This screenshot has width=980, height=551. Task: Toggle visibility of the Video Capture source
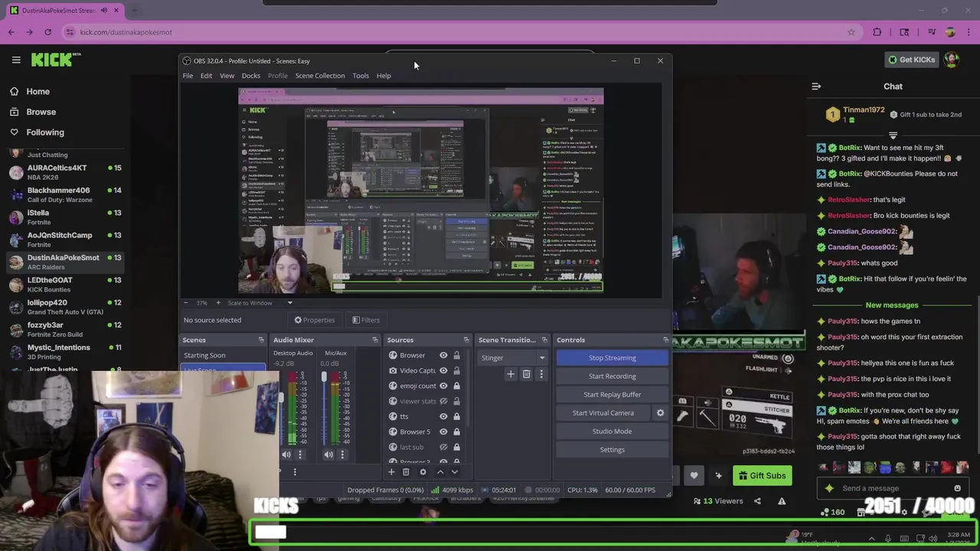443,370
